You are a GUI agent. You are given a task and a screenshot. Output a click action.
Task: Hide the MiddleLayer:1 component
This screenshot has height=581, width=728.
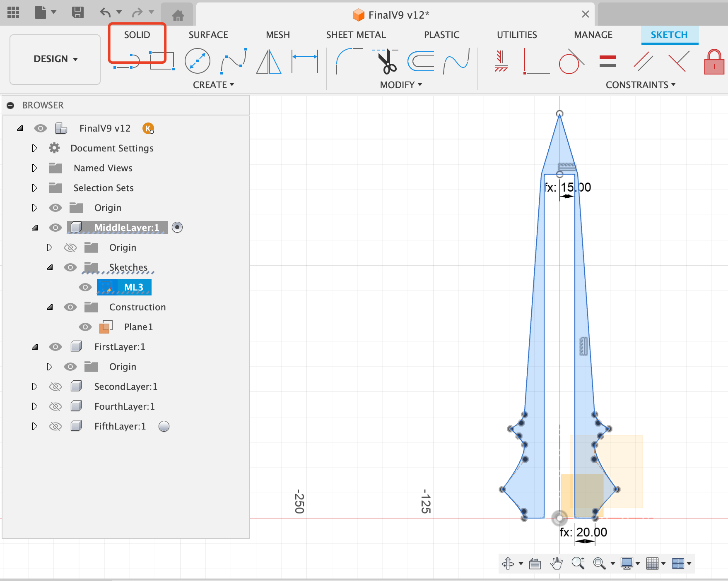55,228
